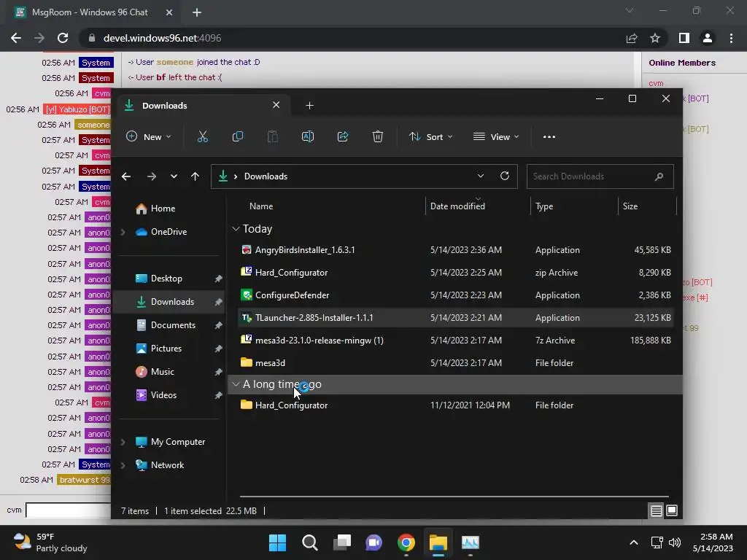Select ConfigureDefender application

pos(455,295)
